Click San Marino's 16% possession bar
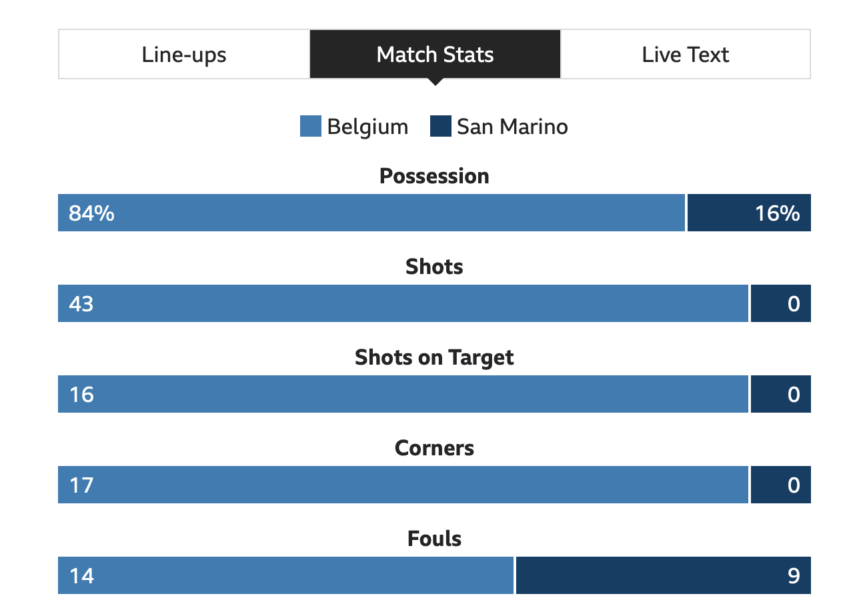The height and width of the screenshot is (616, 855). pyautogui.click(x=749, y=213)
